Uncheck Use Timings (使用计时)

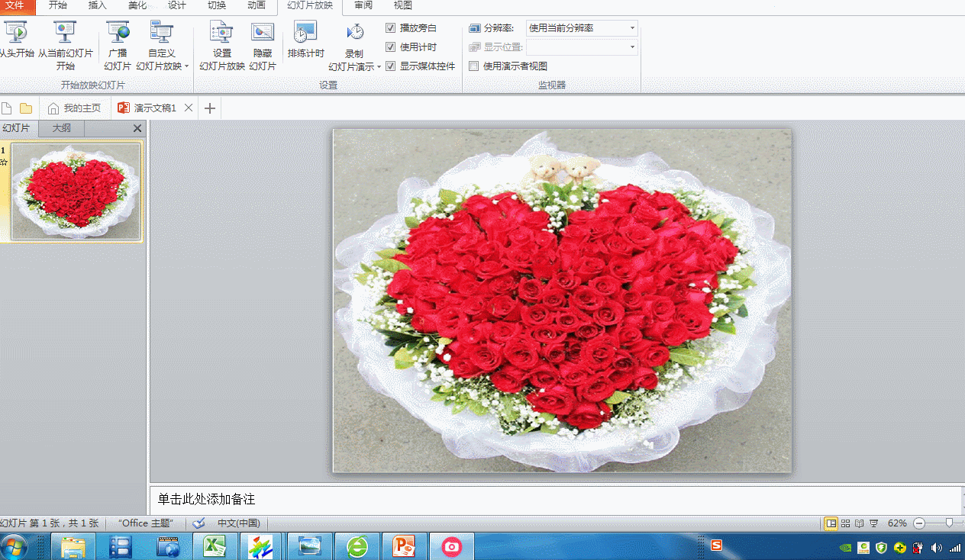tap(391, 47)
